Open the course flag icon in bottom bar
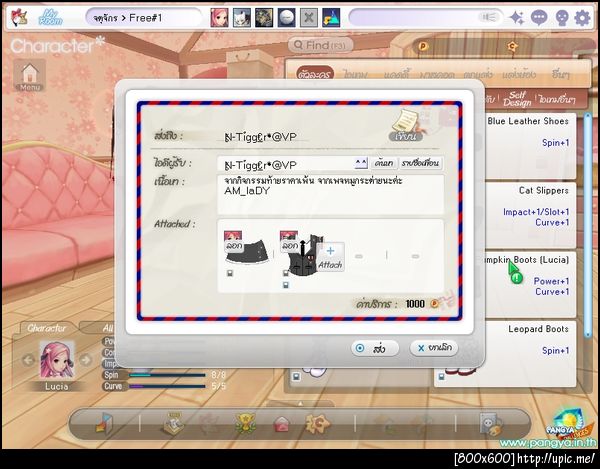This screenshot has height=469, width=600. (x=104, y=423)
